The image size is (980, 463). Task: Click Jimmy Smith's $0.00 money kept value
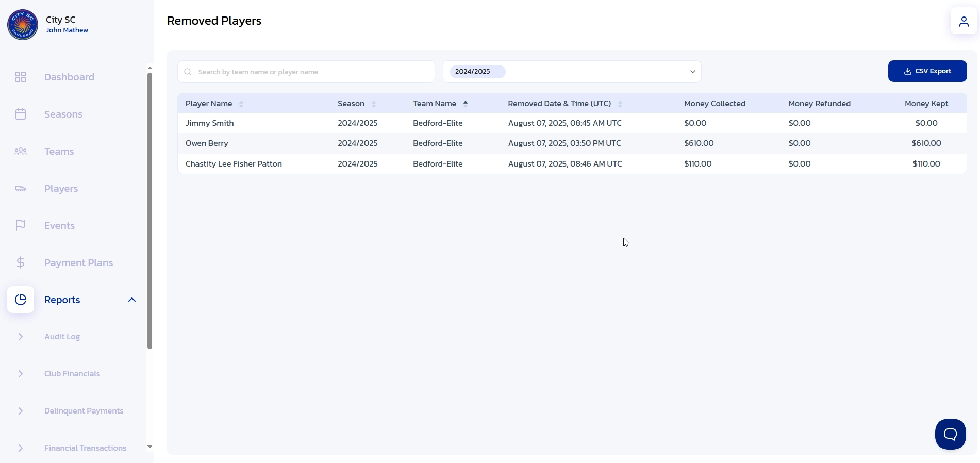click(926, 123)
